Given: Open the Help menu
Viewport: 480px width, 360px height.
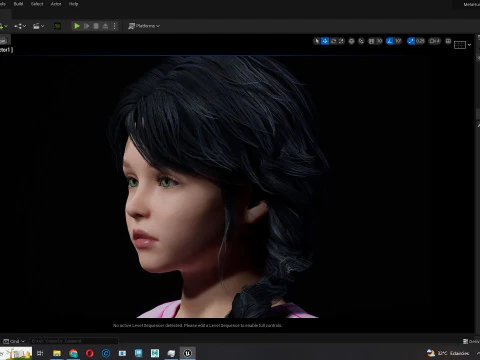Looking at the screenshot, I should click(x=73, y=4).
